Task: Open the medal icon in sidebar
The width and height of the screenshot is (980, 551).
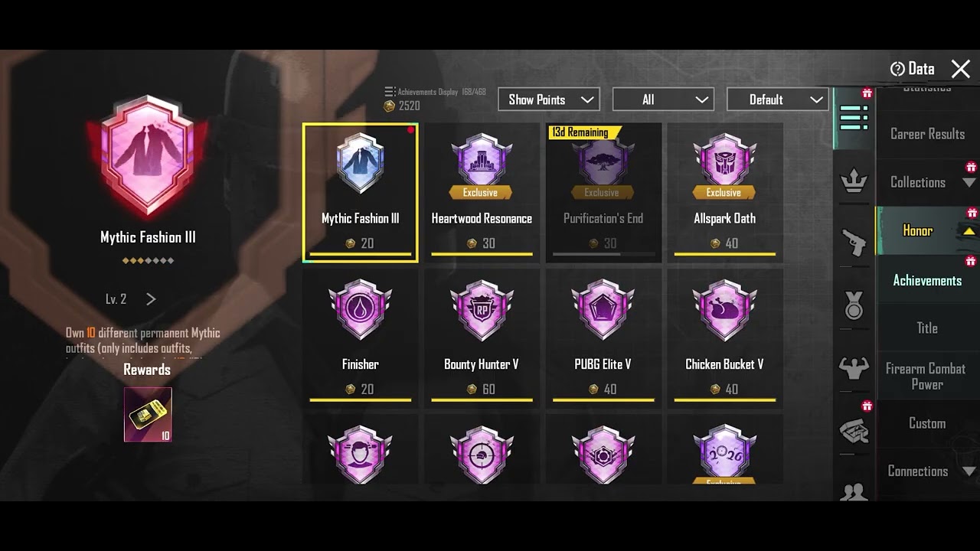Action: tap(854, 305)
